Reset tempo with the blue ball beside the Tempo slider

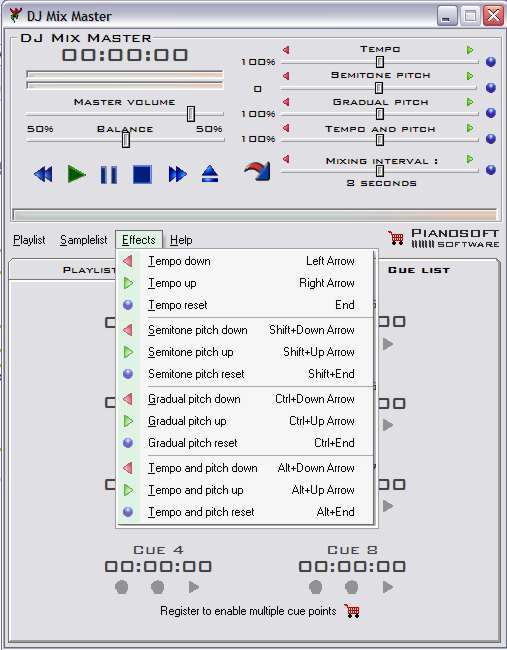tap(491, 62)
